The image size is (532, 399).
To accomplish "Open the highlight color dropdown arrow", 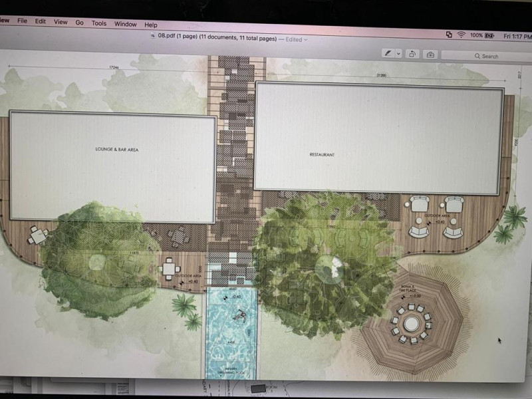I will pyautogui.click(x=398, y=54).
